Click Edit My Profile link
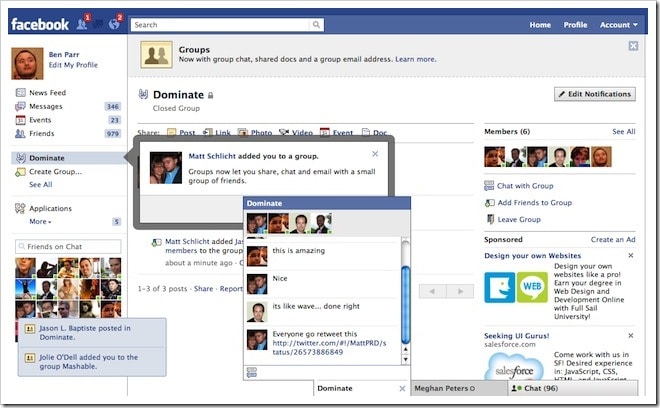This screenshot has width=660, height=408. pyautogui.click(x=73, y=65)
